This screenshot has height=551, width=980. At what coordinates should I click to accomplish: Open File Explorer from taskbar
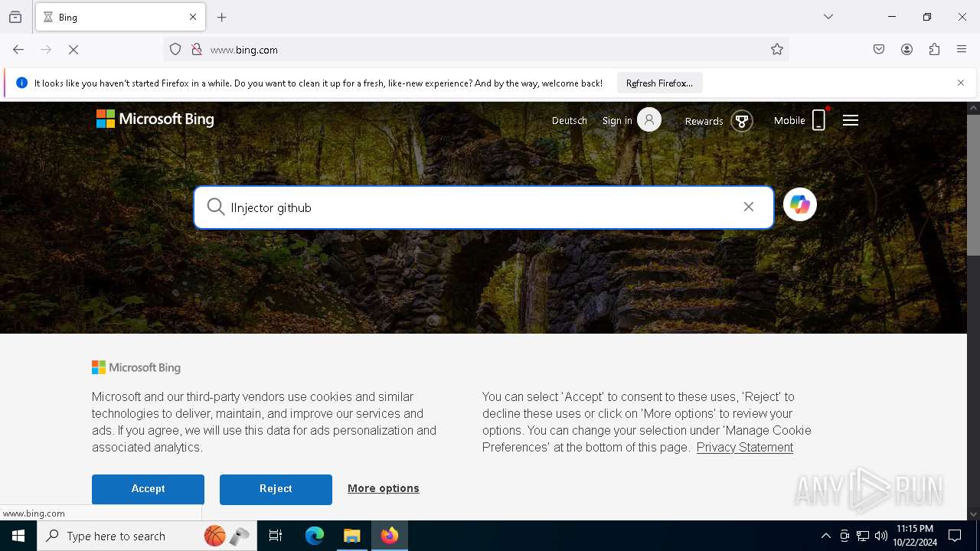click(x=352, y=536)
